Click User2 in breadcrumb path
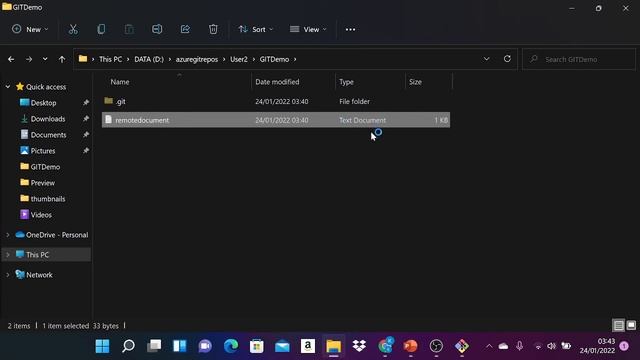The width and height of the screenshot is (640, 360). (x=239, y=59)
